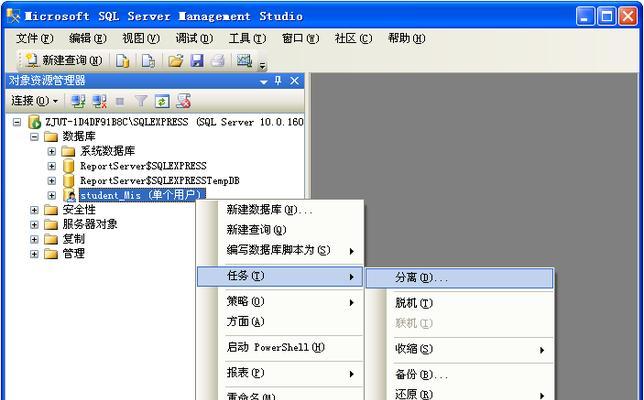
Task: Choose 脱机(T) in the tasks submenu
Action: pyautogui.click(x=460, y=303)
